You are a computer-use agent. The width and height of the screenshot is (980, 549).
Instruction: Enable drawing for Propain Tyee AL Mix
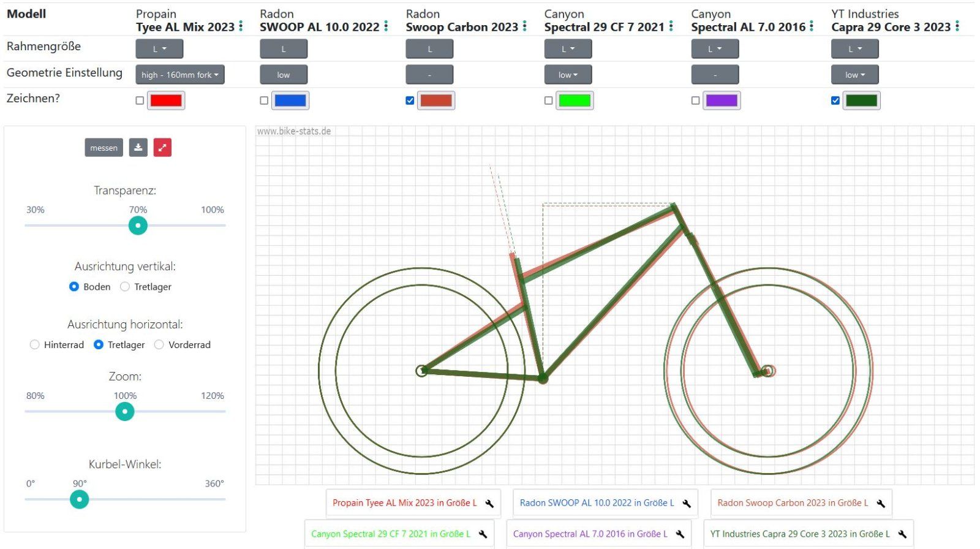coord(140,100)
